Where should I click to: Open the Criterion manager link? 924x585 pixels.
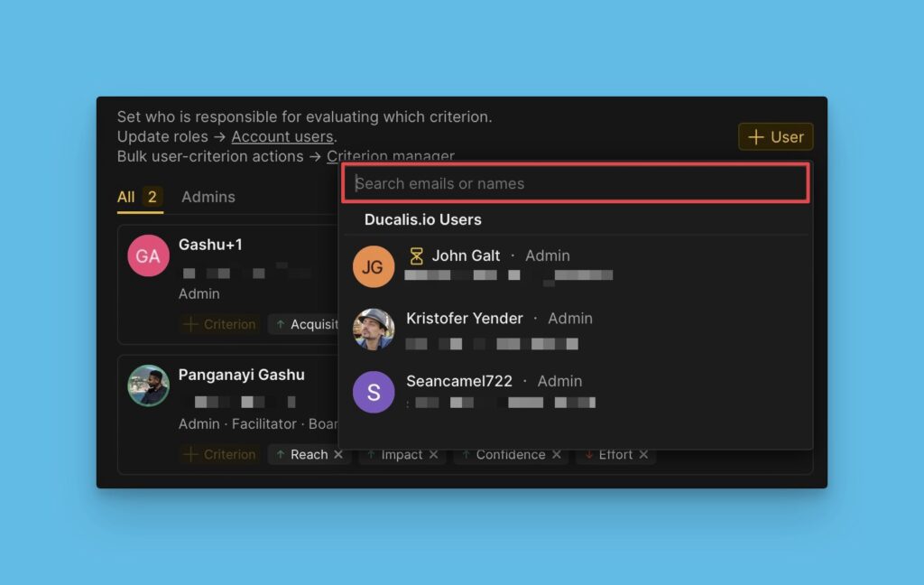pos(390,156)
